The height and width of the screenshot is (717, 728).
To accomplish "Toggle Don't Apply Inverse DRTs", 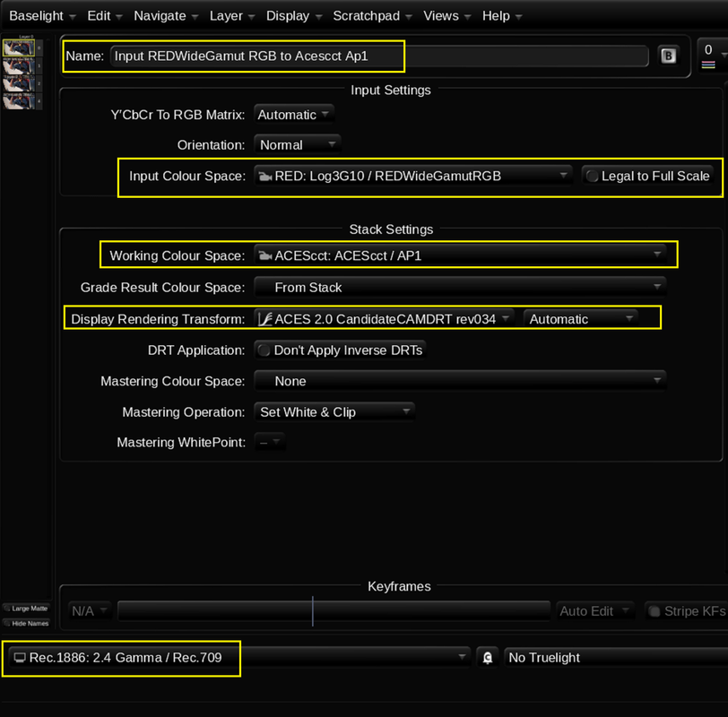I will click(341, 350).
